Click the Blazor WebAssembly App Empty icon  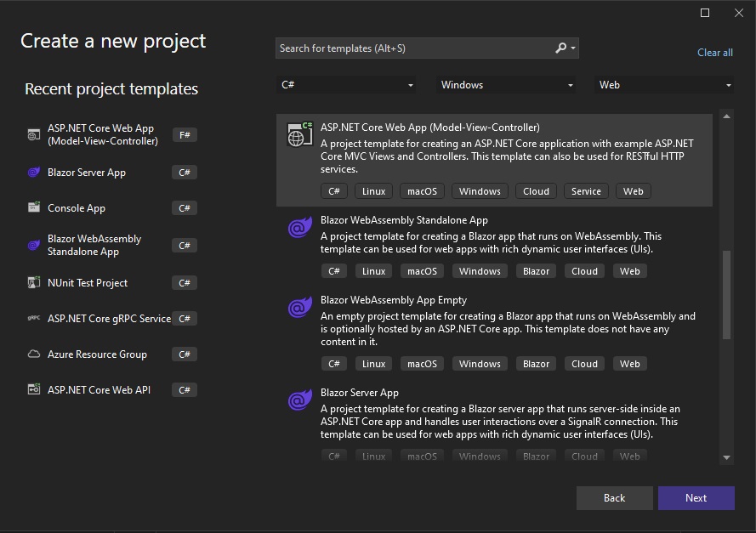pos(299,308)
